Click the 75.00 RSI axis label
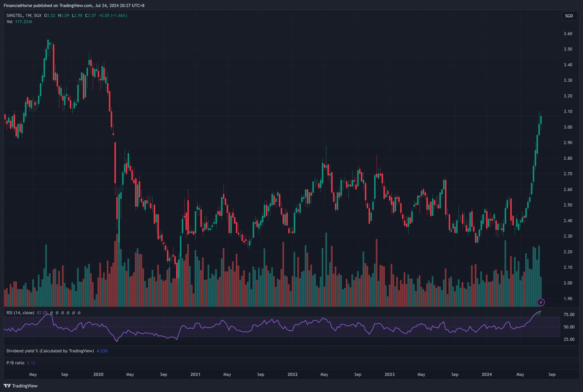 pyautogui.click(x=569, y=315)
